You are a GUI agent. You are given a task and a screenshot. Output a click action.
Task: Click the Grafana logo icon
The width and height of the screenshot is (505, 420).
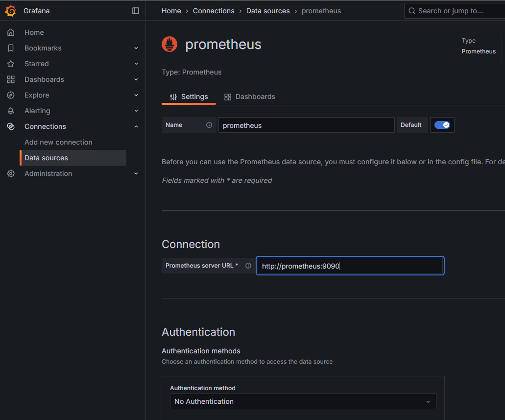click(x=10, y=11)
